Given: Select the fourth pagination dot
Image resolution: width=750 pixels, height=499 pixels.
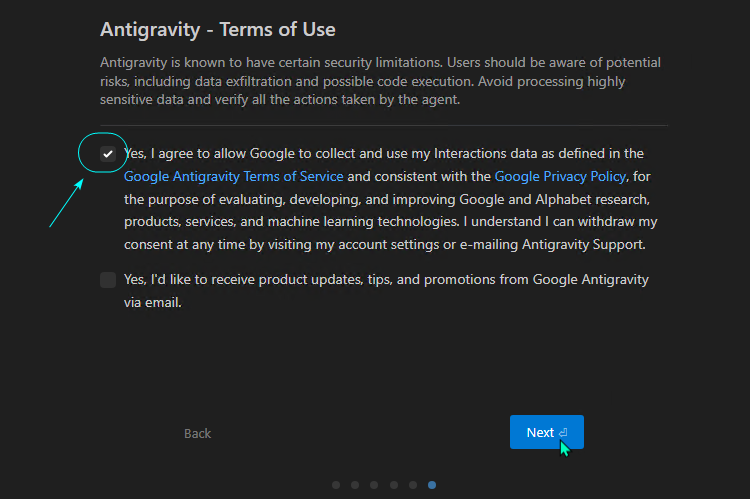Looking at the screenshot, I should 394,485.
